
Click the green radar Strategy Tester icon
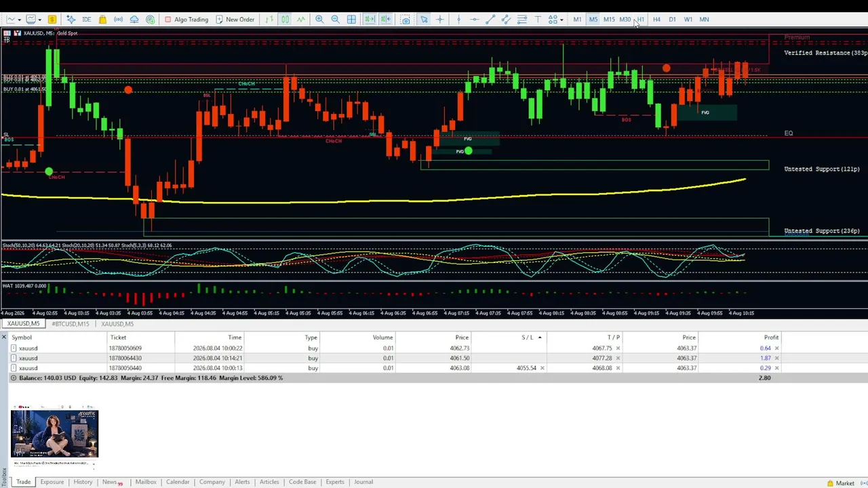coord(151,20)
